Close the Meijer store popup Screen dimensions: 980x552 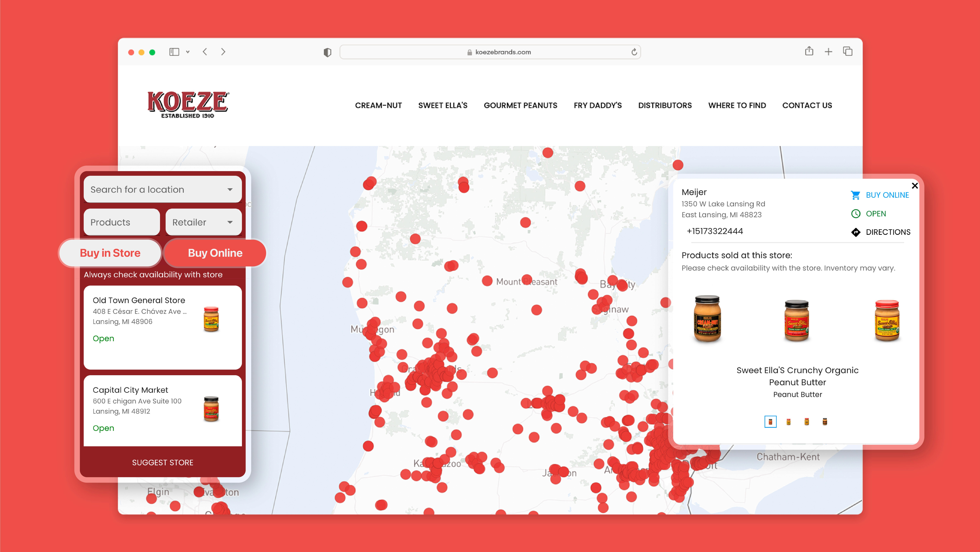coord(915,186)
